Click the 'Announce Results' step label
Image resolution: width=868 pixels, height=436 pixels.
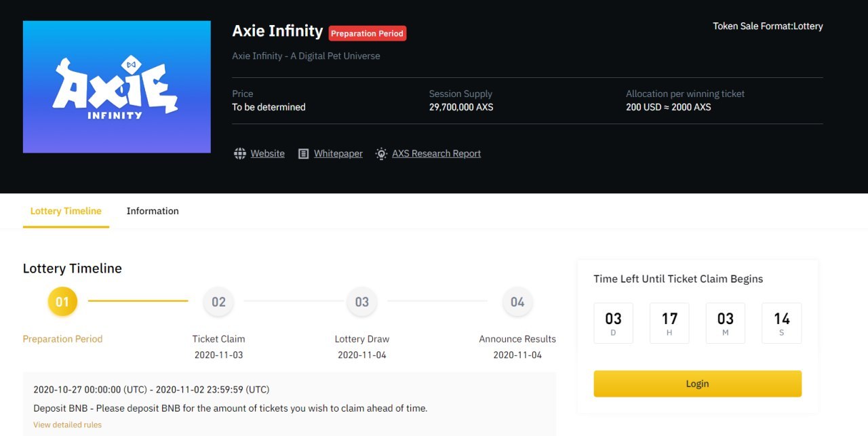coord(517,339)
